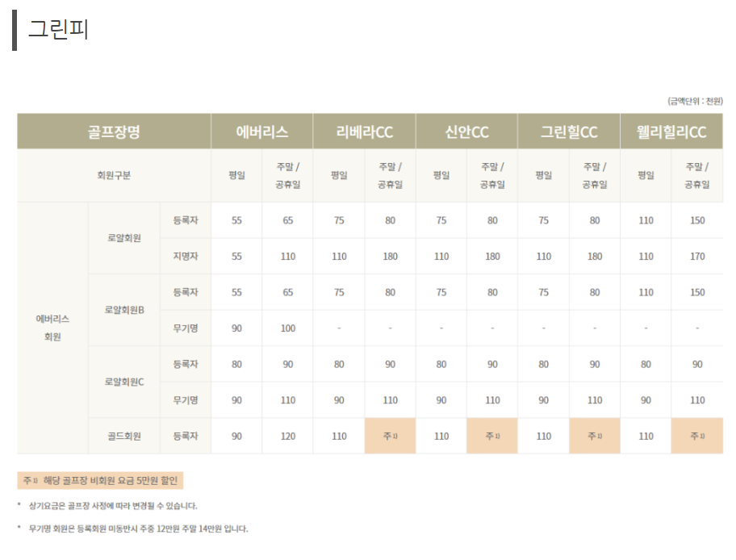
Task: Click 평일 under the 신안CC header
Action: pos(441,176)
